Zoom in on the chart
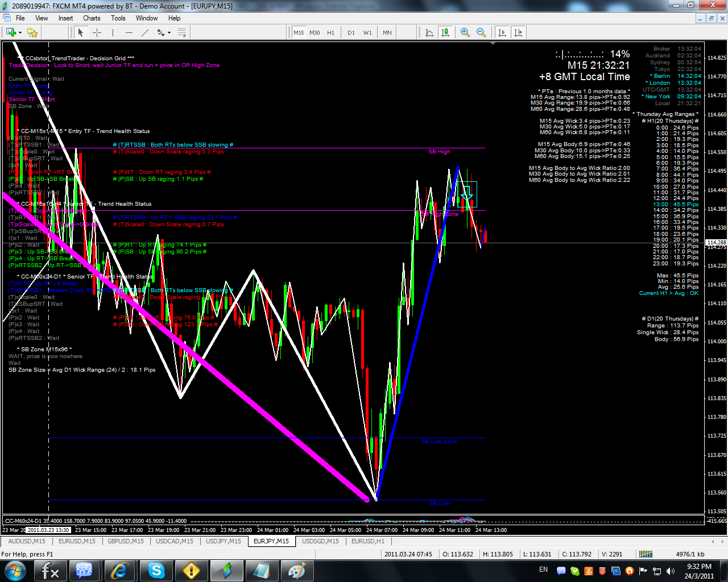Image resolution: width=728 pixels, height=582 pixels. [466, 32]
